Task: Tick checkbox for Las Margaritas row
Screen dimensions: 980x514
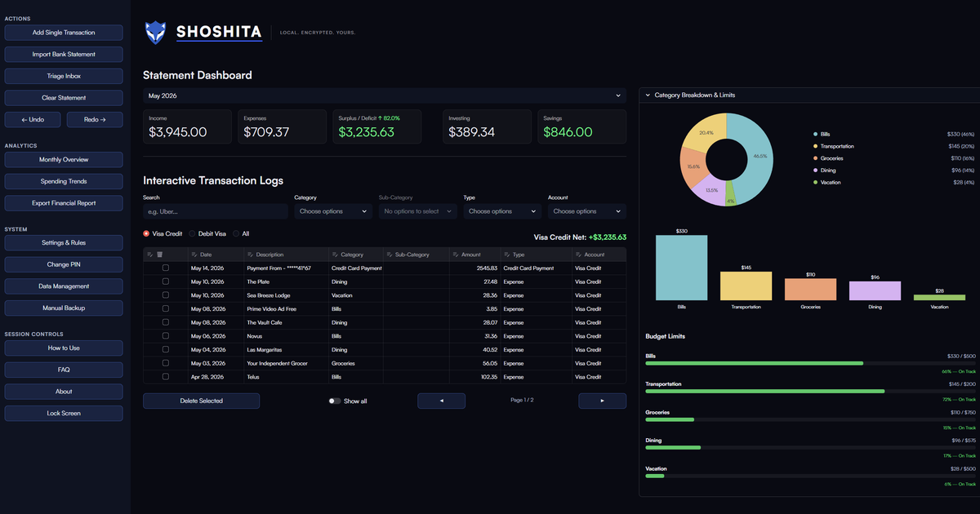Action: [166, 349]
